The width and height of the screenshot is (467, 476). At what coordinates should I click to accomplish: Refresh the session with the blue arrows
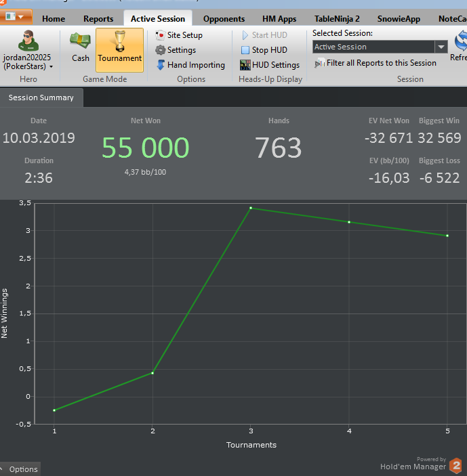[461, 41]
